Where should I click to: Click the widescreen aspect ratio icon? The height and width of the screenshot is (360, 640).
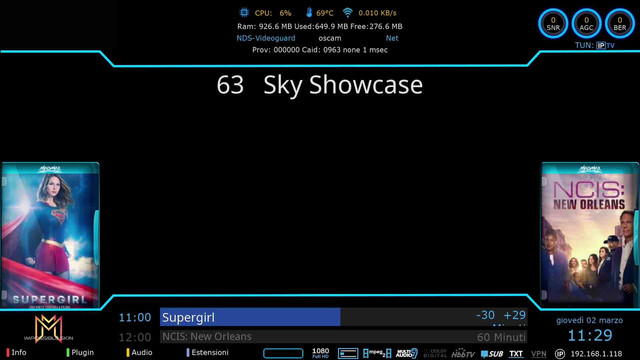[348, 353]
